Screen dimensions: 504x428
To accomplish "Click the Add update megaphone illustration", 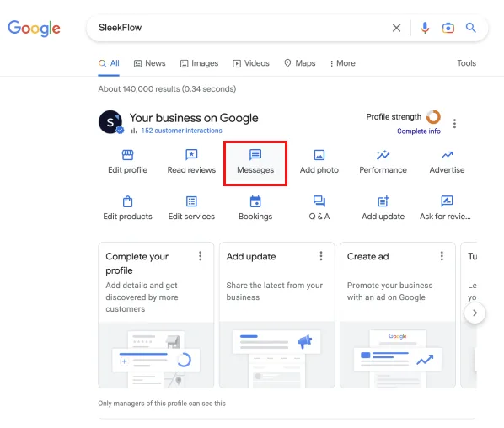I will 276,355.
